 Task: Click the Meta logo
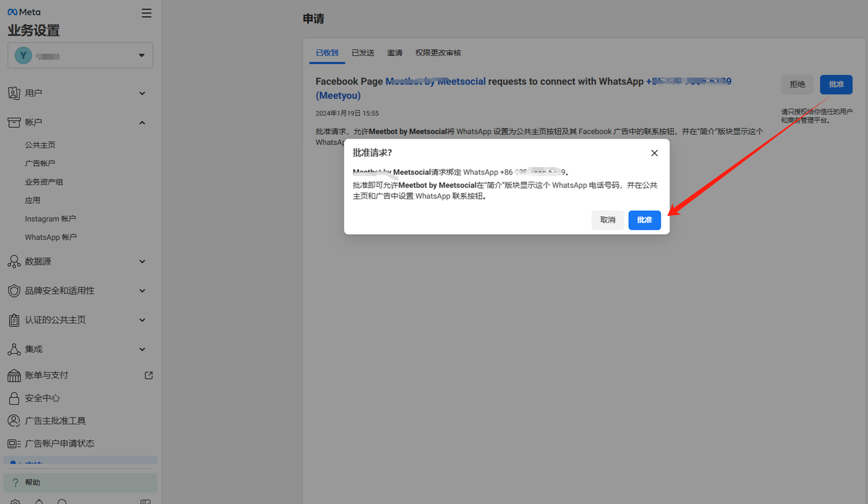click(x=24, y=12)
